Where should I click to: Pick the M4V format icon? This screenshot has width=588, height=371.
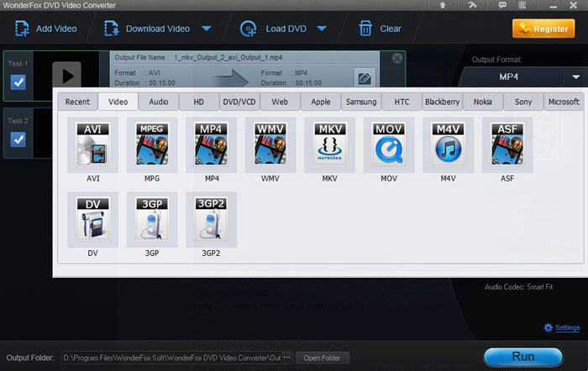coord(448,144)
